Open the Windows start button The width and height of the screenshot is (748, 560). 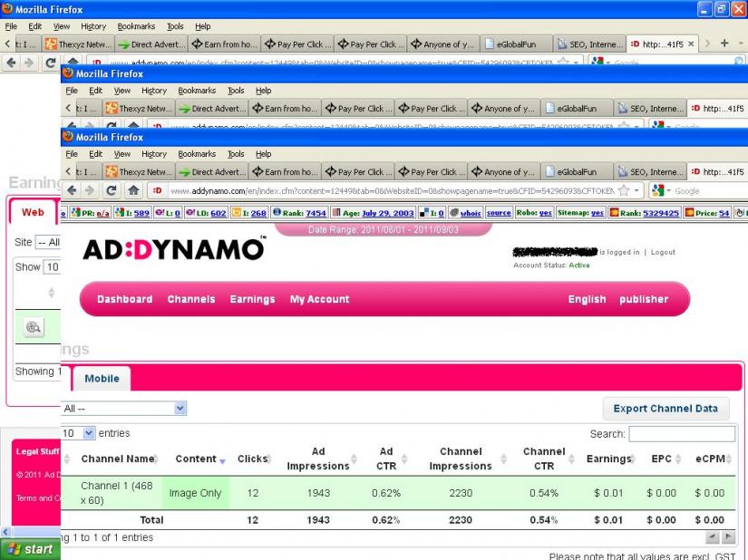pyautogui.click(x=30, y=549)
